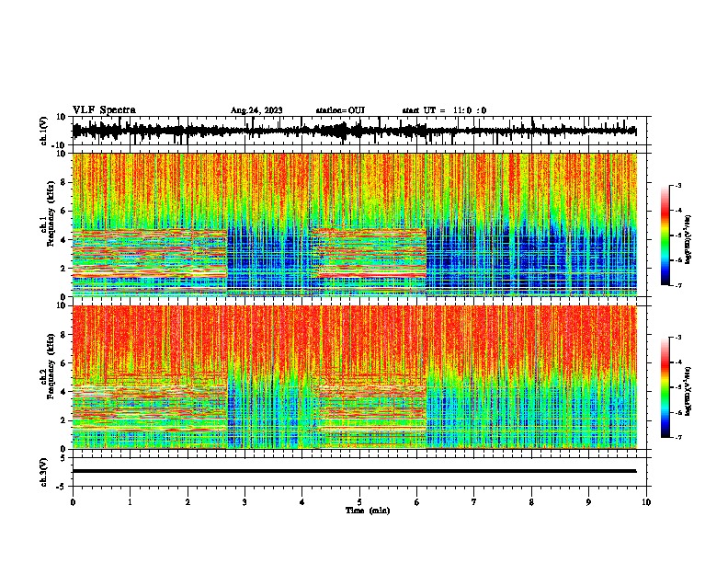
Task: Click the time axis tick label "7"
Action: pyautogui.click(x=474, y=501)
